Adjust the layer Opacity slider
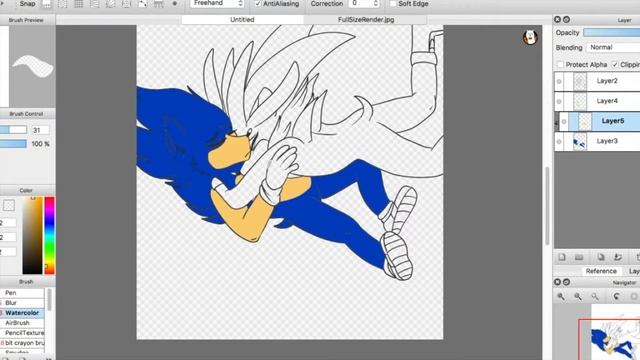 pos(611,33)
